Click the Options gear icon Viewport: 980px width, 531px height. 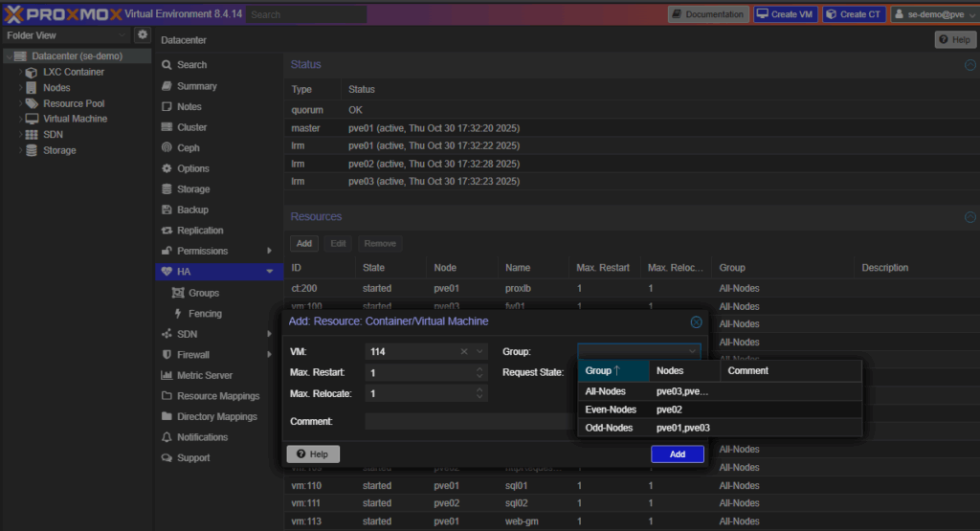(167, 168)
